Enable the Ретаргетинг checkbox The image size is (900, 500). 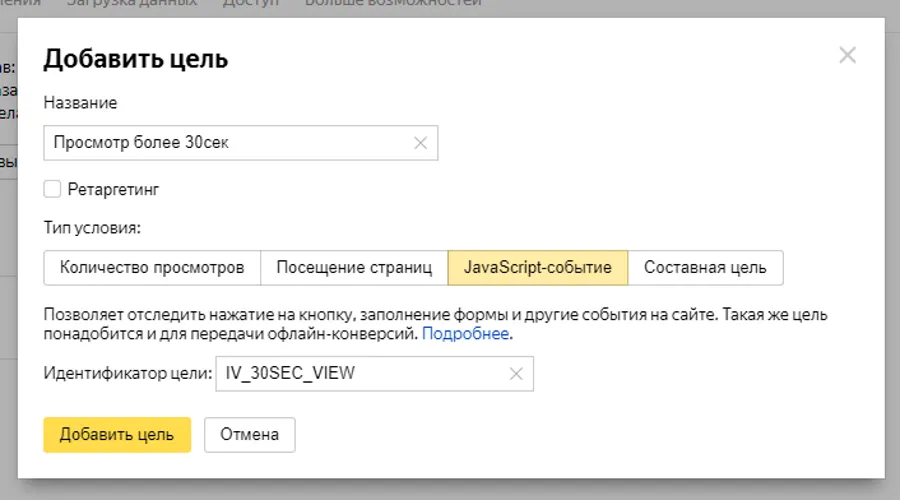click(x=52, y=189)
